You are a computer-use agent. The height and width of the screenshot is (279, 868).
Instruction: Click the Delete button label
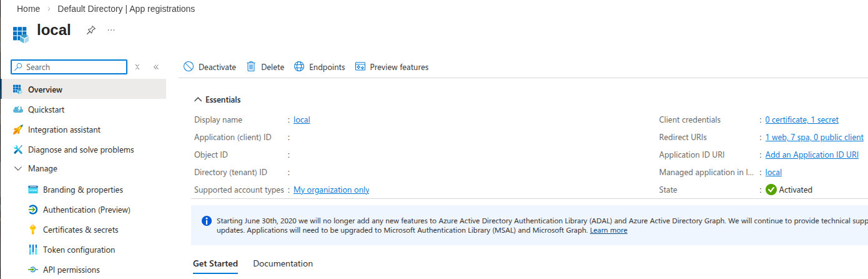(x=272, y=67)
